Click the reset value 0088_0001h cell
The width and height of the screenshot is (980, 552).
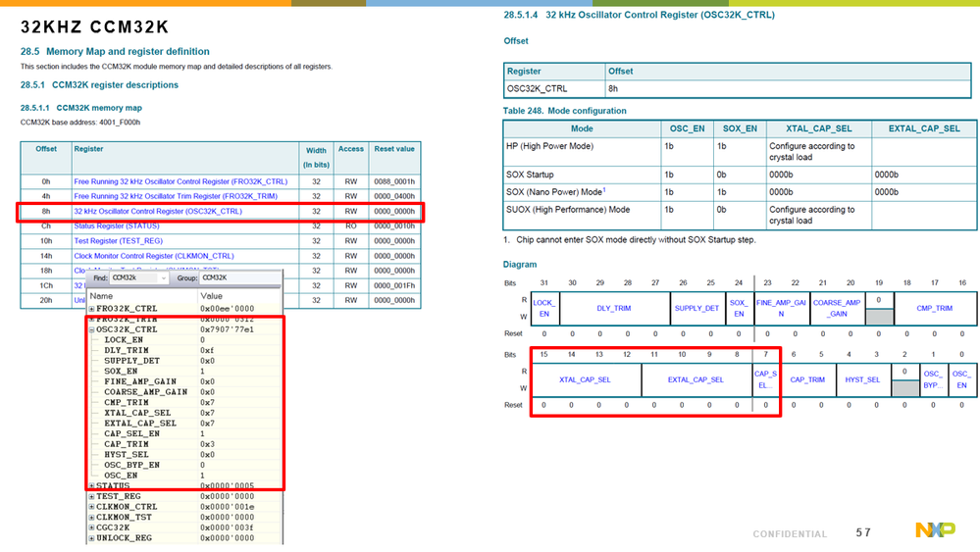pos(394,181)
